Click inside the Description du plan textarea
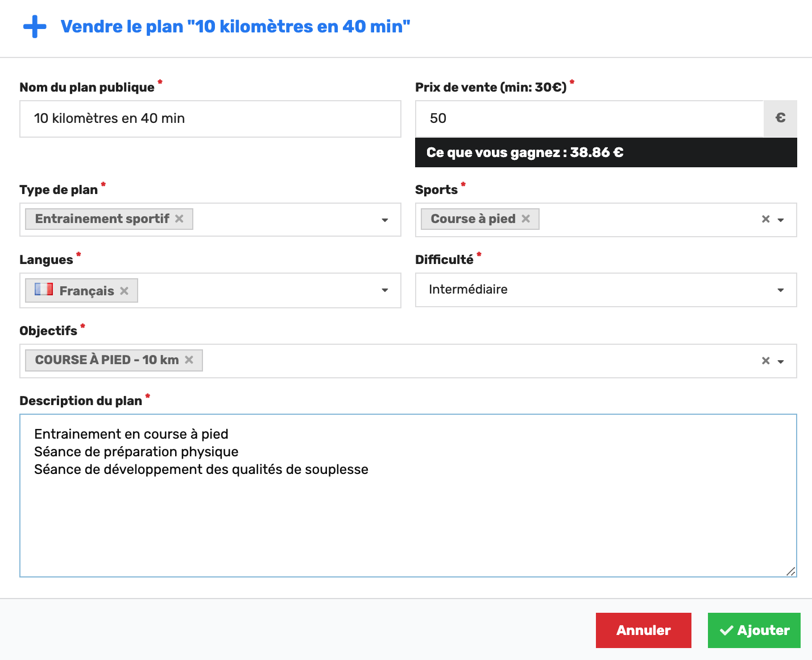This screenshot has height=660, width=812. click(408, 496)
